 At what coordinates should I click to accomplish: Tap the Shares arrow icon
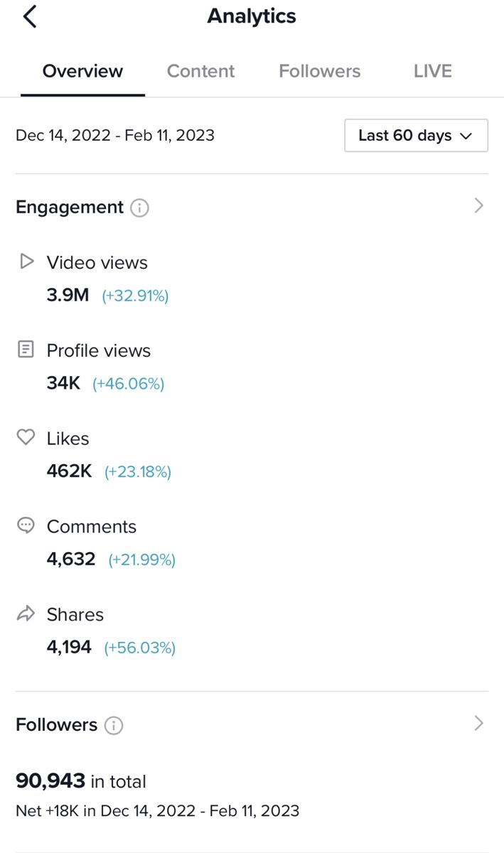point(26,613)
